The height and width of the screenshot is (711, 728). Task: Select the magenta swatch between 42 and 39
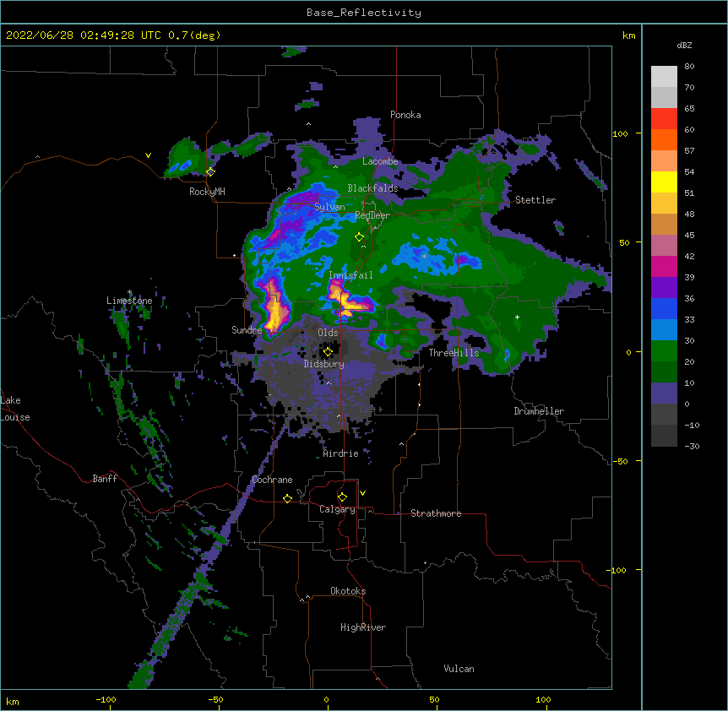[x=664, y=266]
